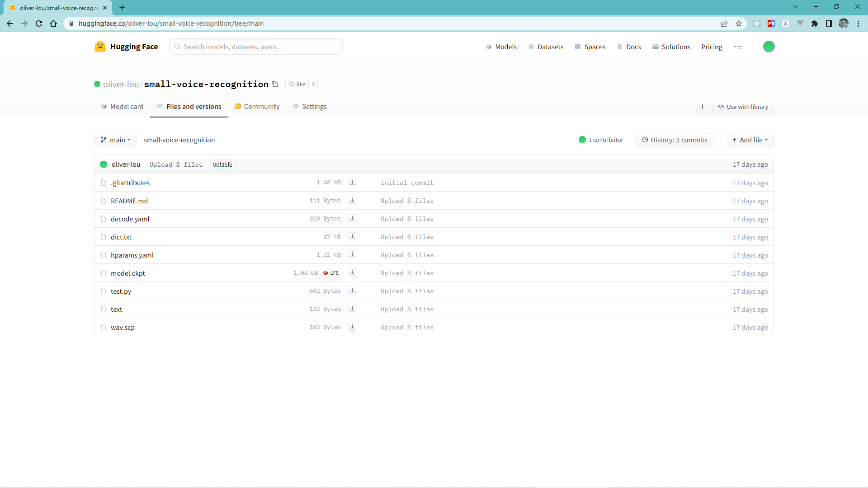Open the browser side panel
This screenshot has height=488, width=868.
829,23
